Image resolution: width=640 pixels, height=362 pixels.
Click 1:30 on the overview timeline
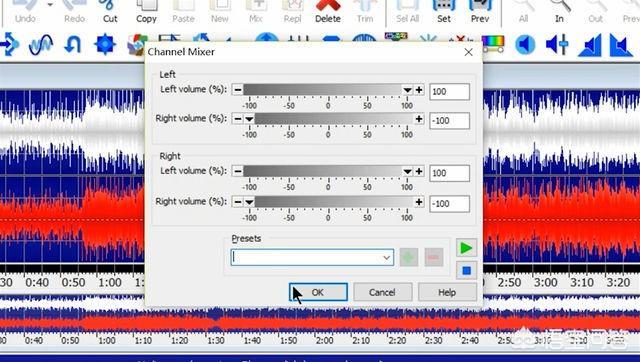[x=216, y=340]
